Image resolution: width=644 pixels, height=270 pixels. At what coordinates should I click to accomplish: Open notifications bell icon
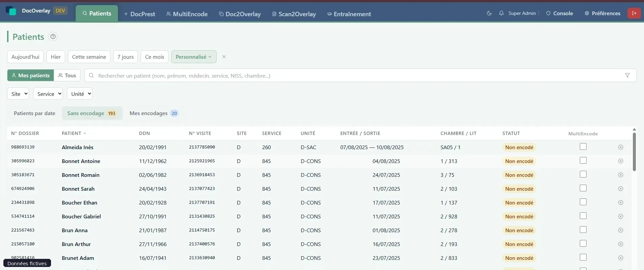point(501,13)
